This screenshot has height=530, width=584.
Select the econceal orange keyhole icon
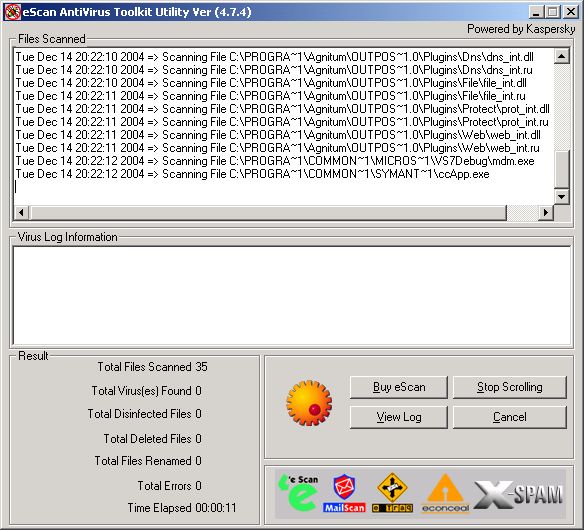pyautogui.click(x=445, y=493)
